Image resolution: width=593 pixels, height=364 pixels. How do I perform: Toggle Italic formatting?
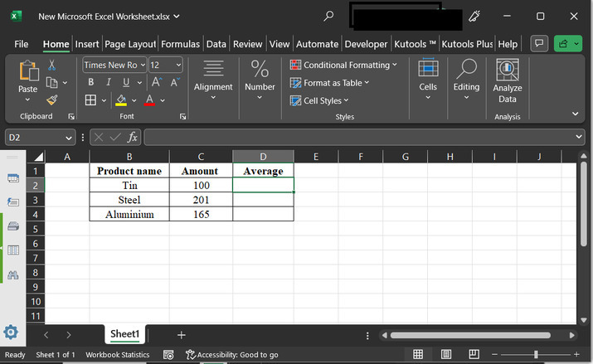[x=109, y=82]
